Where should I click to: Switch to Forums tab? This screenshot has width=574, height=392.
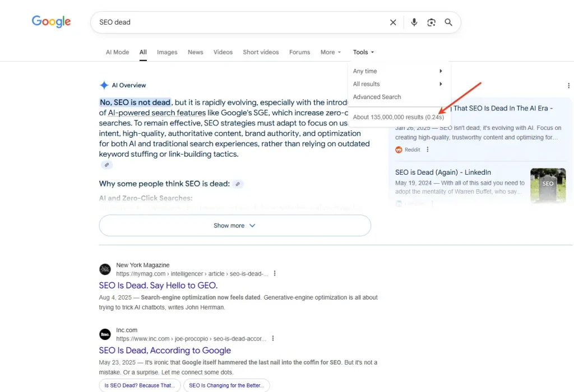tap(299, 52)
